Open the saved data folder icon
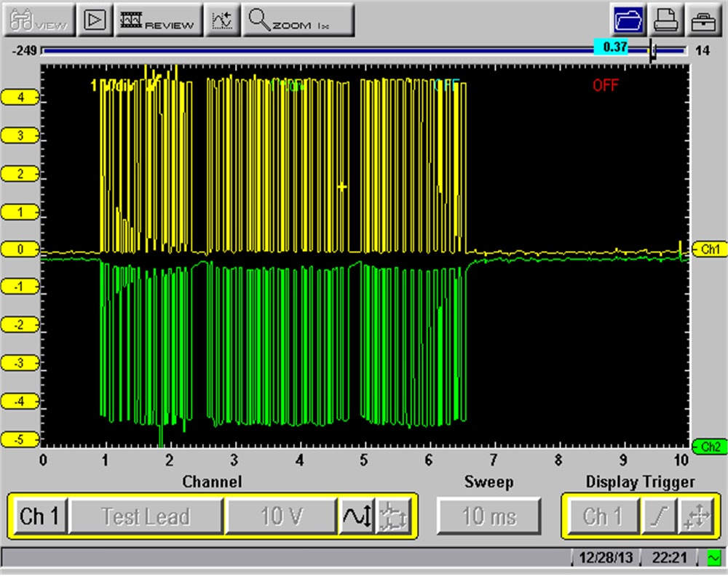The image size is (728, 582). (x=628, y=20)
